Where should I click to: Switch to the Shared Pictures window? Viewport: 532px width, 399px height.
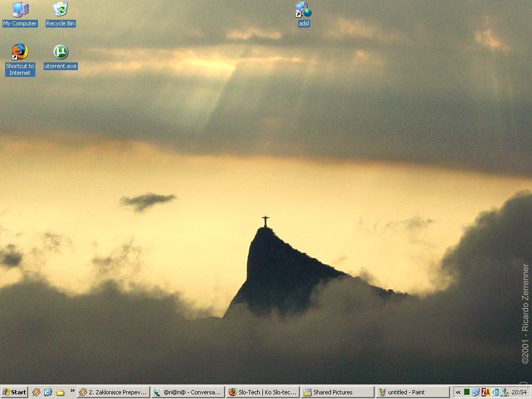coord(338,392)
